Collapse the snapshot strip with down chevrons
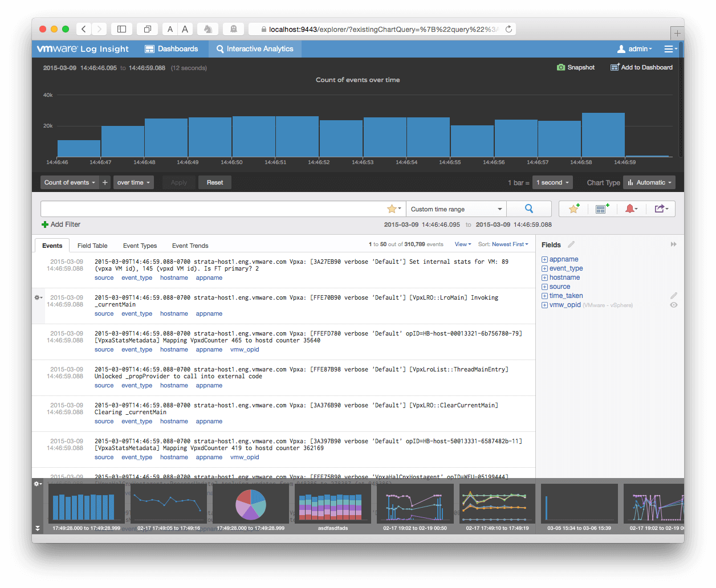The width and height of the screenshot is (716, 588). 38,528
